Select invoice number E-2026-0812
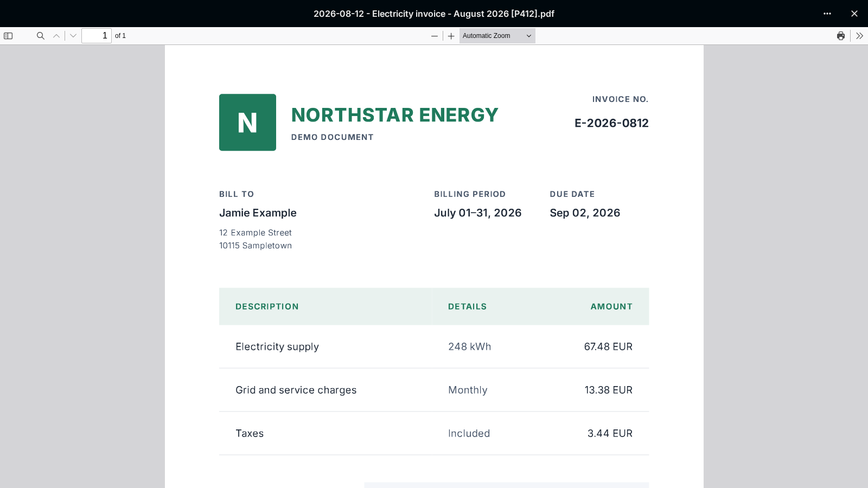Image resolution: width=868 pixels, height=488 pixels. point(611,123)
